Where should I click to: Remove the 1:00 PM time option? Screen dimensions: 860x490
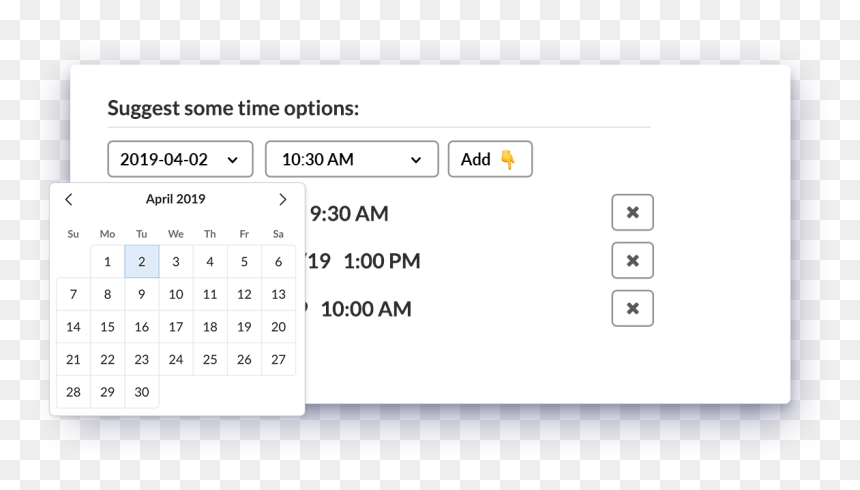[632, 260]
